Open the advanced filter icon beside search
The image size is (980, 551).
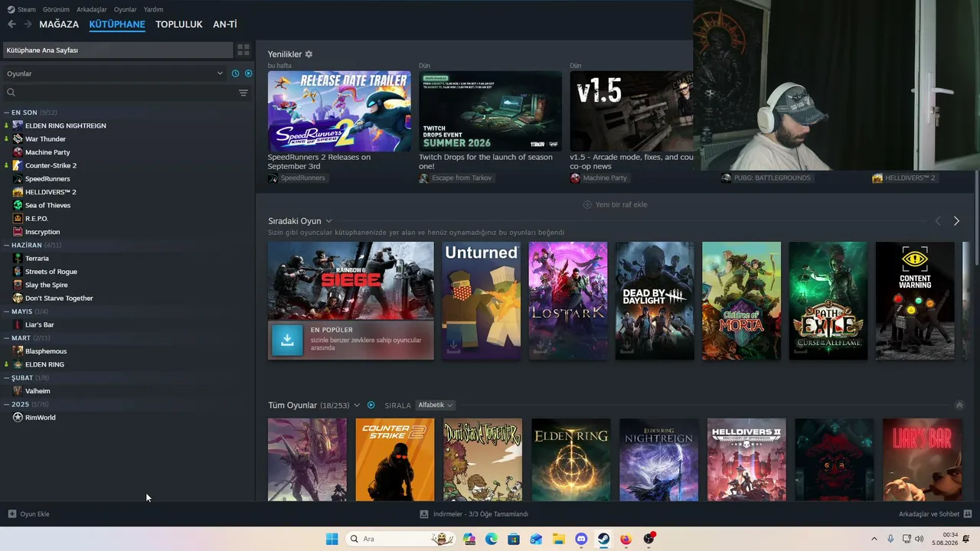tap(243, 93)
